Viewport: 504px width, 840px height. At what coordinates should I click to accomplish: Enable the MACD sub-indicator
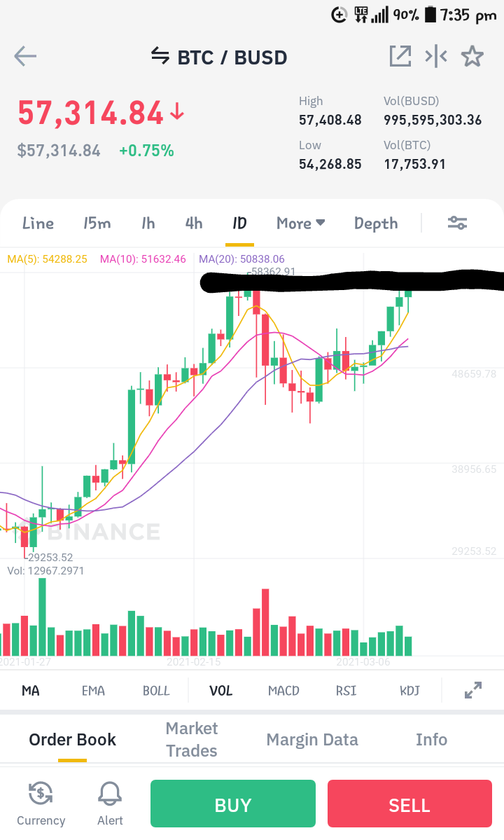click(283, 691)
